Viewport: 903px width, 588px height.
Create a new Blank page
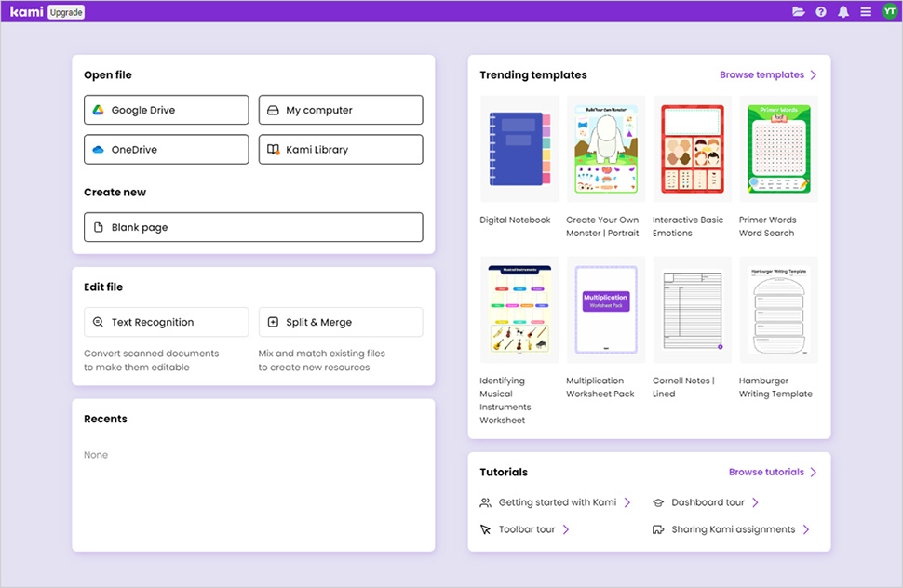(253, 227)
